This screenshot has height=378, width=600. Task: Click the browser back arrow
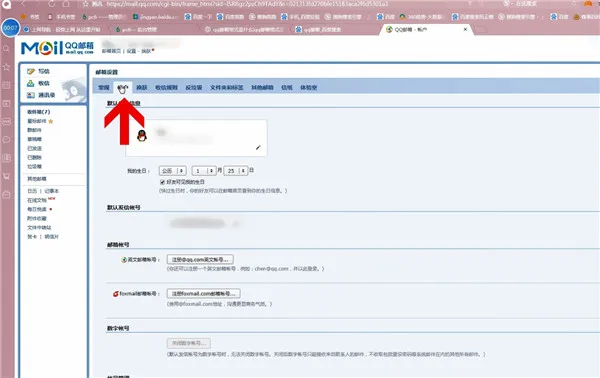[24, 4]
